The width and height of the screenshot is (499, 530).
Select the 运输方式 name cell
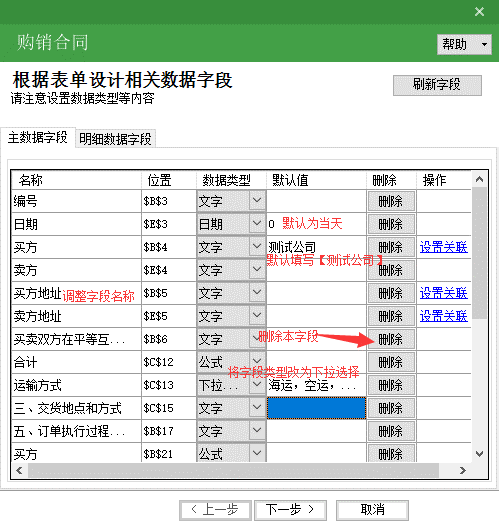[76, 385]
